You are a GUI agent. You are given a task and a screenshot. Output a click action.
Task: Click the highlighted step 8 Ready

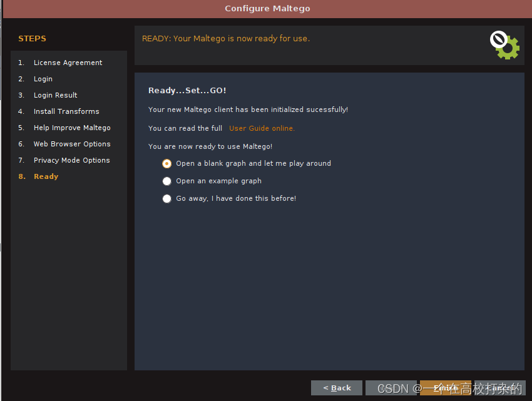click(46, 177)
